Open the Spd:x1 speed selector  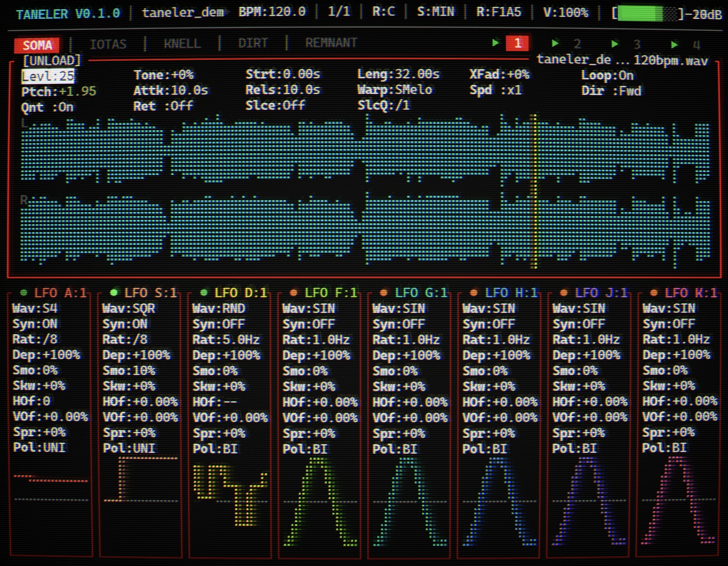pos(496,90)
